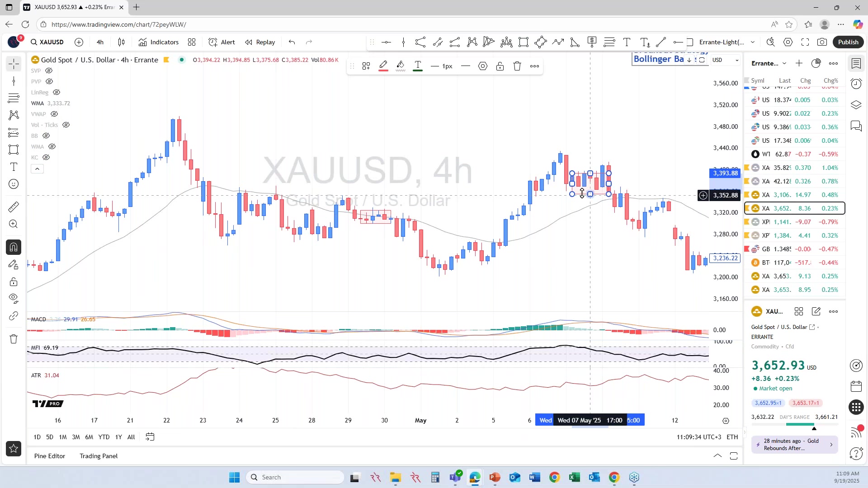Remove objects with left sidebar trash icon
The image size is (868, 488).
coord(14,339)
